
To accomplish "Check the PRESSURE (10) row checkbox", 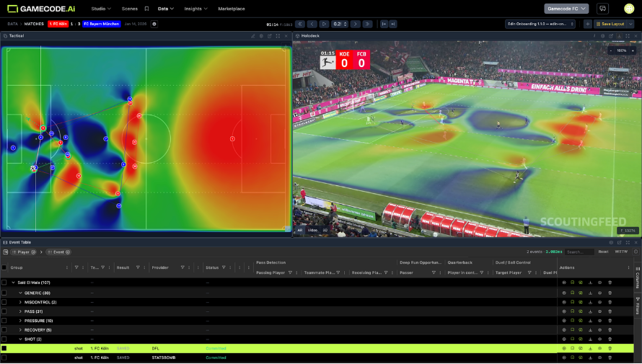I will (4, 321).
